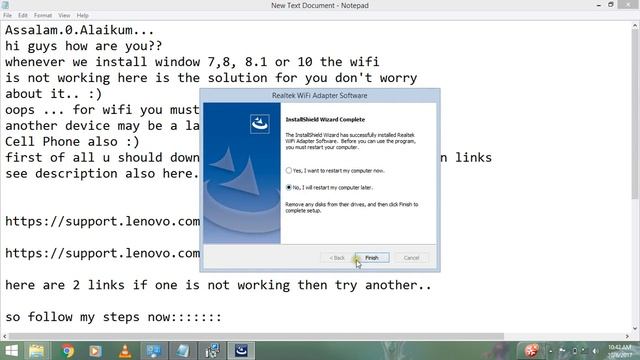This screenshot has height=360, width=640.
Task: Click the first support.lenovo.com link text
Action: pos(102,222)
